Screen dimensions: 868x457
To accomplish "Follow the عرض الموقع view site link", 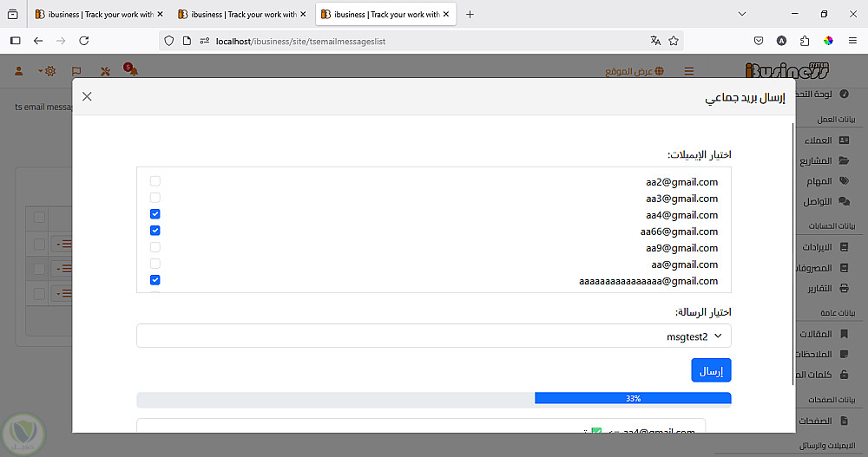I will pyautogui.click(x=635, y=71).
